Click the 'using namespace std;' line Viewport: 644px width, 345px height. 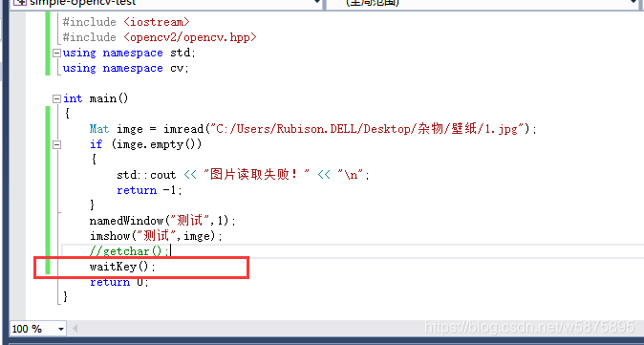pos(129,53)
